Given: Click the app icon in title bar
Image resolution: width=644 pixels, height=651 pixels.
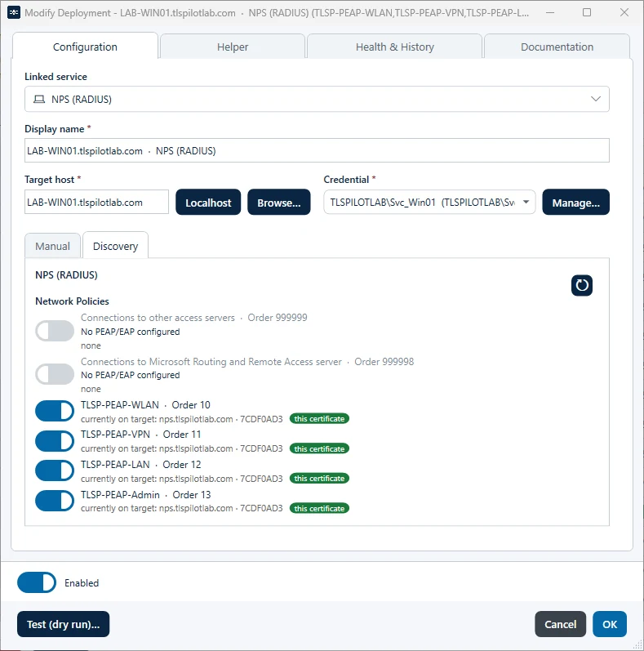Looking at the screenshot, I should (14, 12).
